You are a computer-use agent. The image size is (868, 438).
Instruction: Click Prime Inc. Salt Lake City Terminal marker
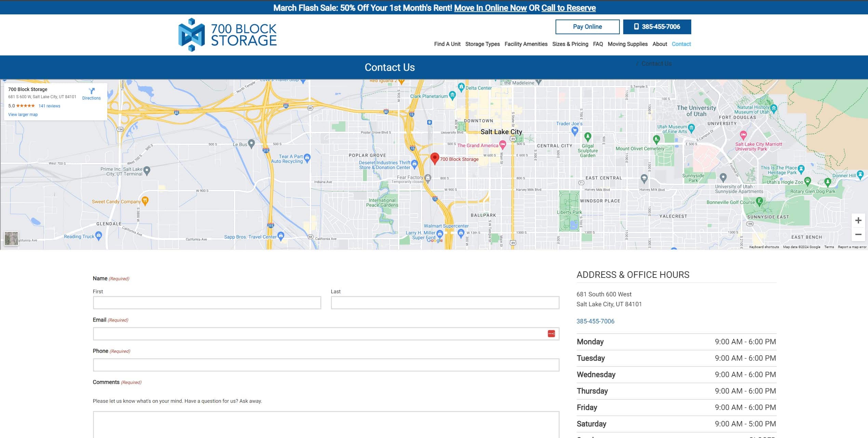(147, 170)
